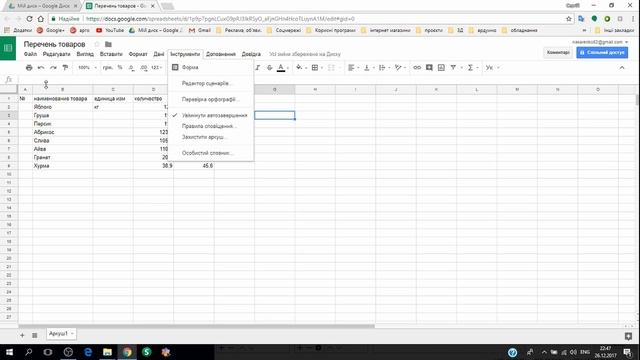640x360 pixels.
Task: Choose Правила сповіщення menu entry
Action: (211, 126)
